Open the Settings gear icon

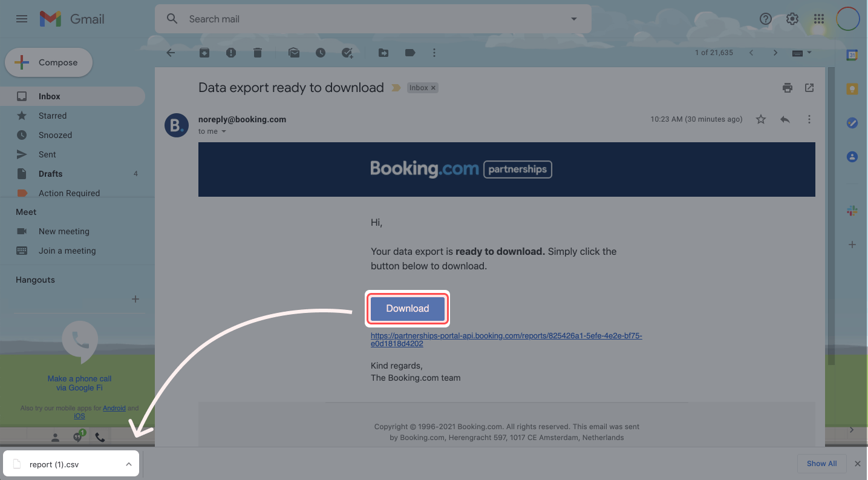coord(792,19)
